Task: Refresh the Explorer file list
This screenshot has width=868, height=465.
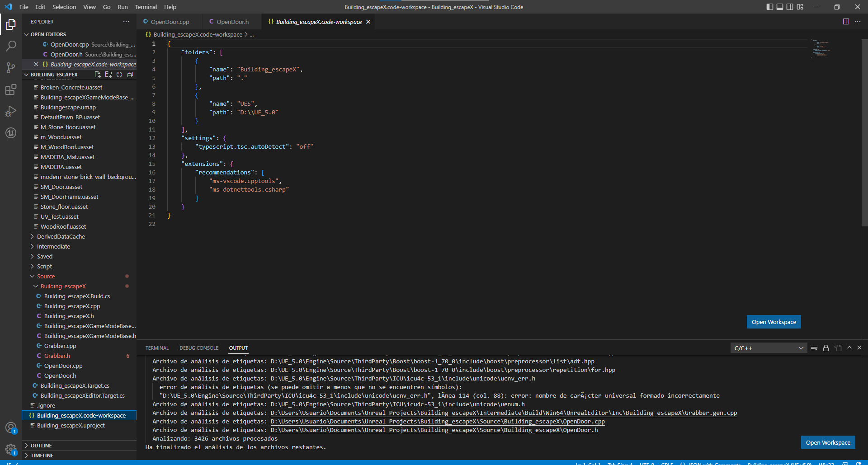Action: (119, 75)
